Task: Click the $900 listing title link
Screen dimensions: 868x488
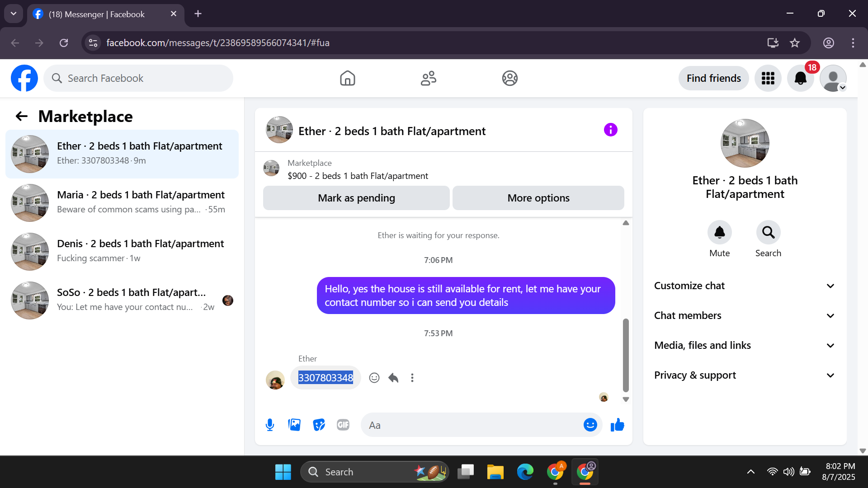Action: (358, 176)
